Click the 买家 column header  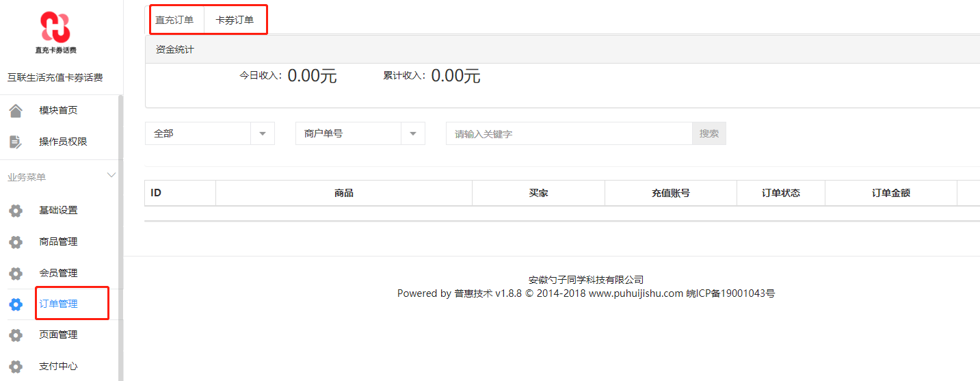pos(539,193)
